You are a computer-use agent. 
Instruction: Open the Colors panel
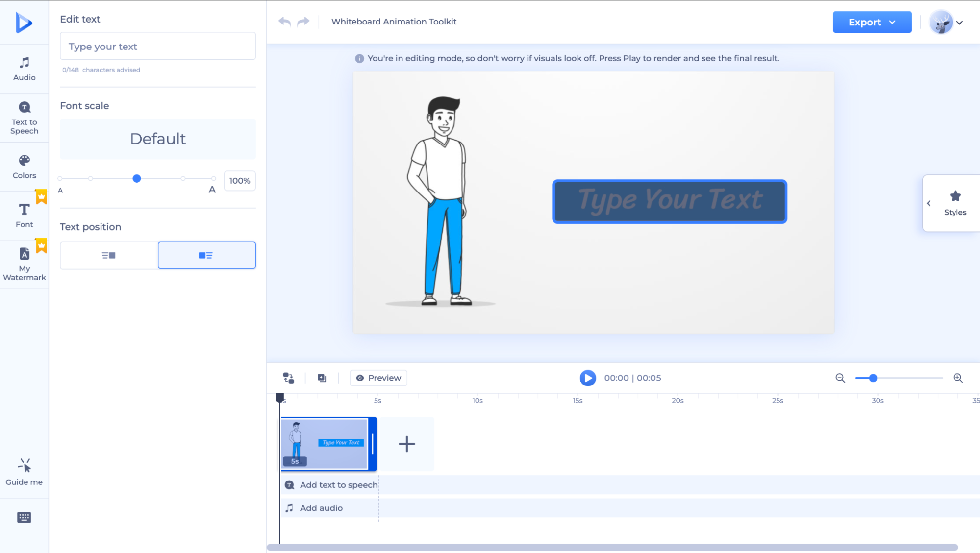tap(24, 167)
